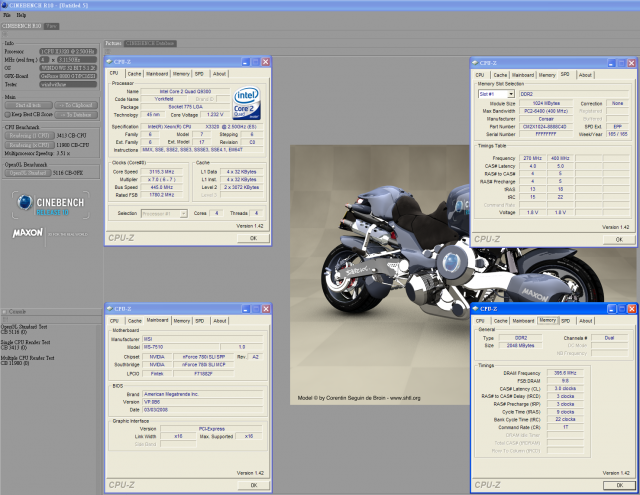Click the rendered motorcycle picture
Screen dimensions: 640x495
point(380,275)
